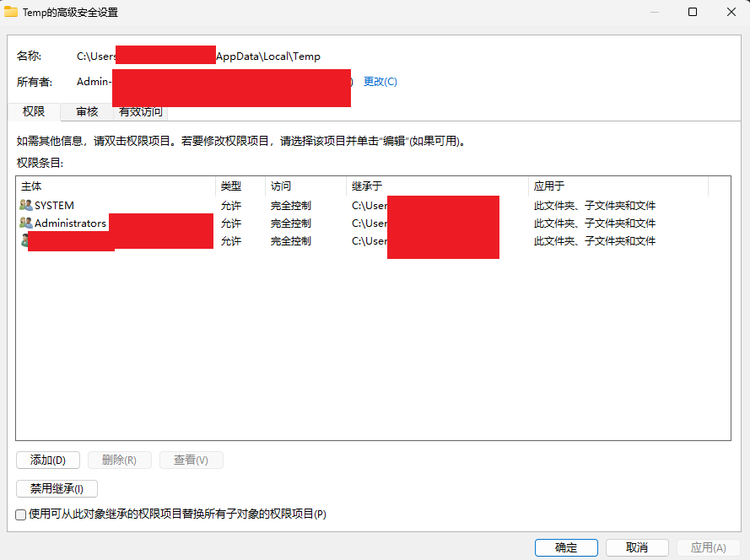750x560 pixels.
Task: Click 允许 in the Administrators row
Action: point(231,223)
